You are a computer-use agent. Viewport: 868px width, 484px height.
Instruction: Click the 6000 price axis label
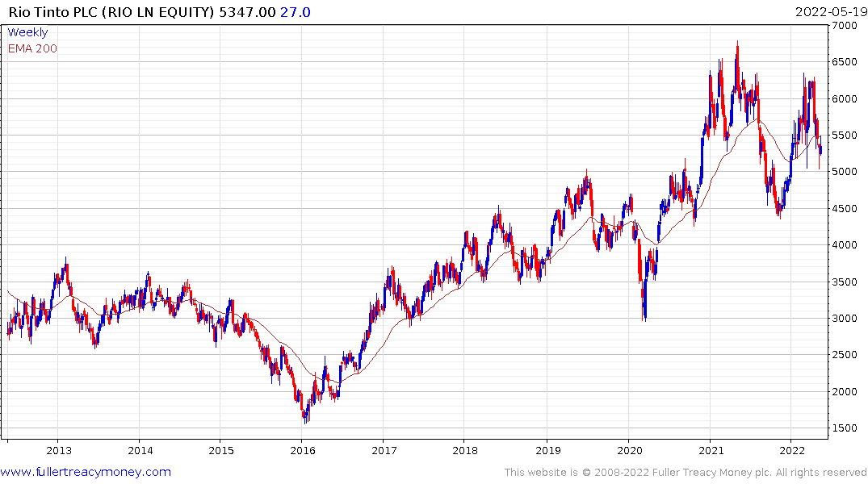click(845, 99)
